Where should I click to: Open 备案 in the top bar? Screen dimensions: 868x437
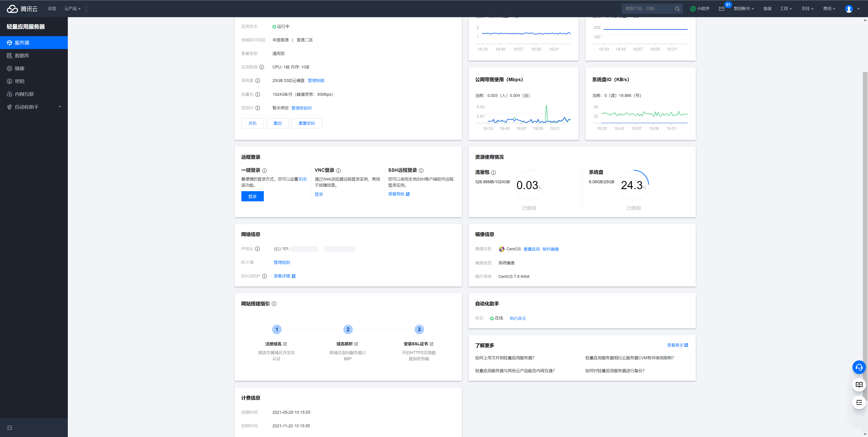pos(767,9)
